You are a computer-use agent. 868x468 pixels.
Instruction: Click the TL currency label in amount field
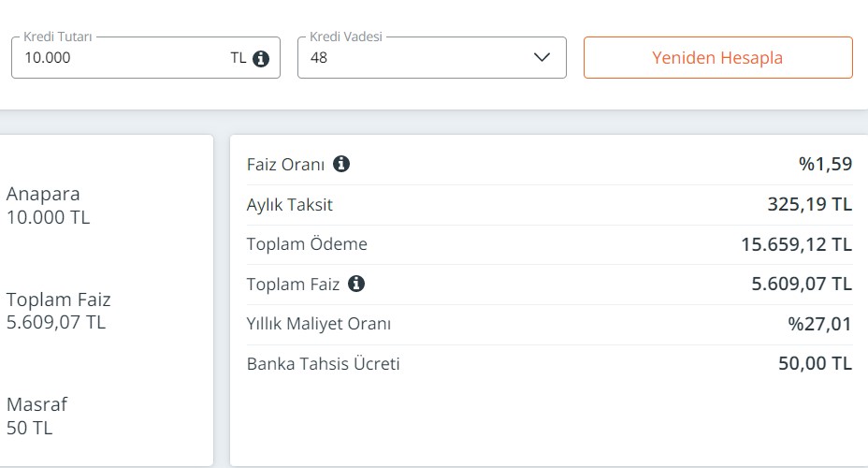(239, 58)
